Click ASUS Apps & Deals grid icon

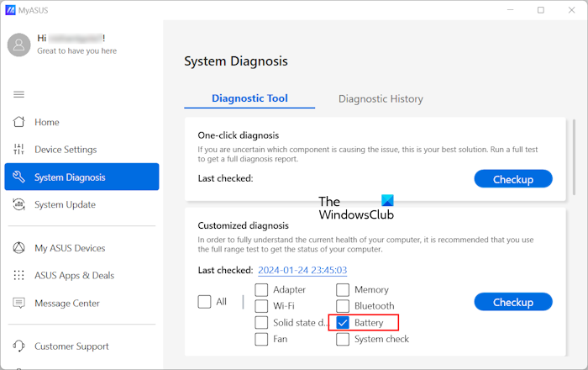point(18,275)
